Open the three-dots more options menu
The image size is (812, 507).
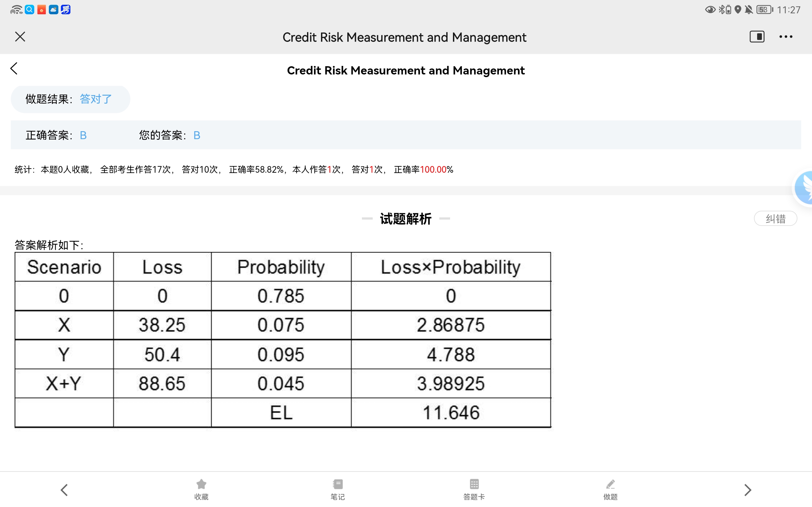pos(785,36)
